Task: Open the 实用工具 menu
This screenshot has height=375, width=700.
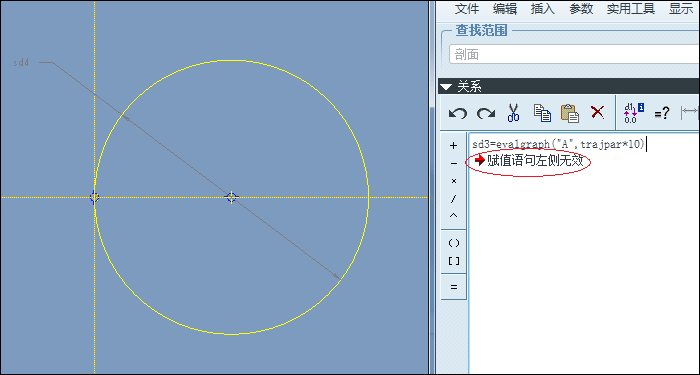Action: [x=630, y=9]
